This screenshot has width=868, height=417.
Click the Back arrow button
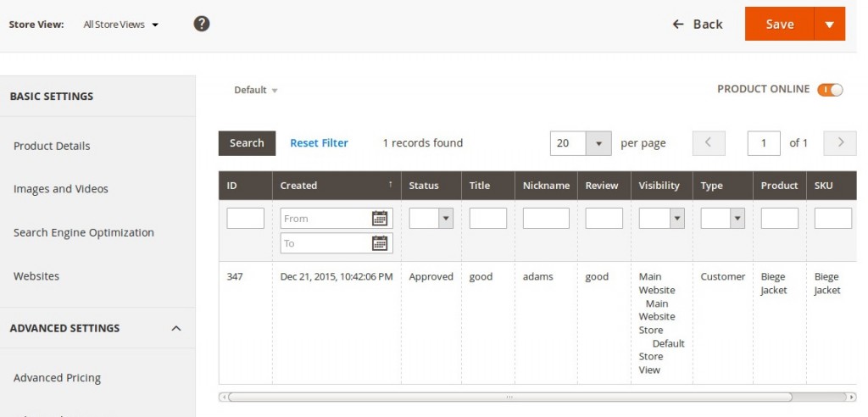(x=698, y=24)
